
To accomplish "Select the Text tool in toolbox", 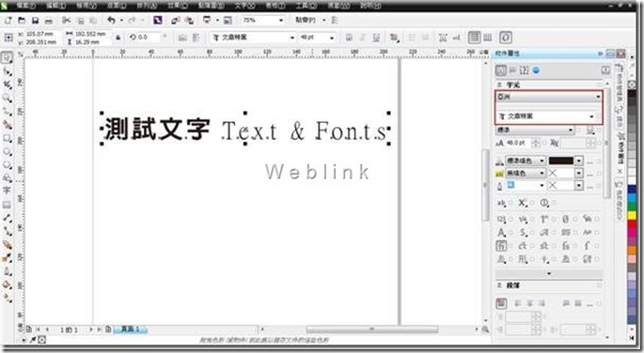I will (7, 191).
